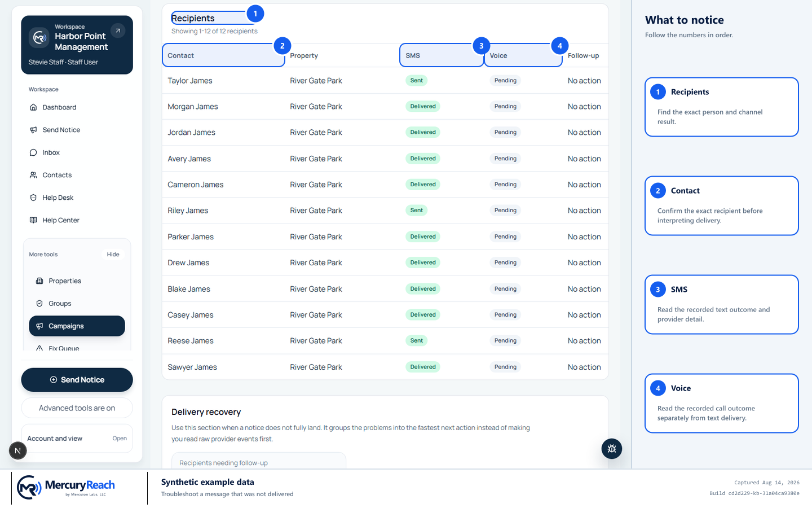The image size is (812, 508).
Task: Click the Contact column header
Action: point(224,55)
